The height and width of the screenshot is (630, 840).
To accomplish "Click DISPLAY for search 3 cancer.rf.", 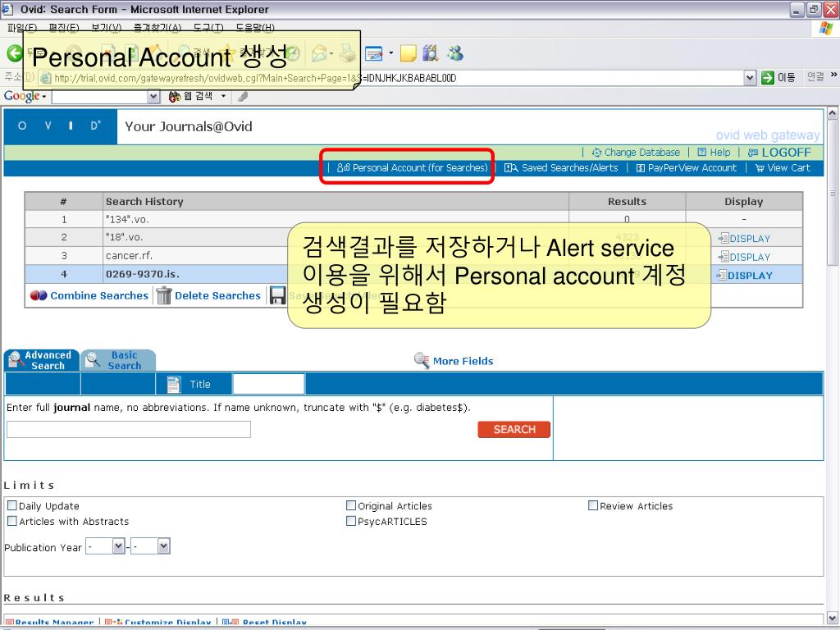I will pos(745,257).
